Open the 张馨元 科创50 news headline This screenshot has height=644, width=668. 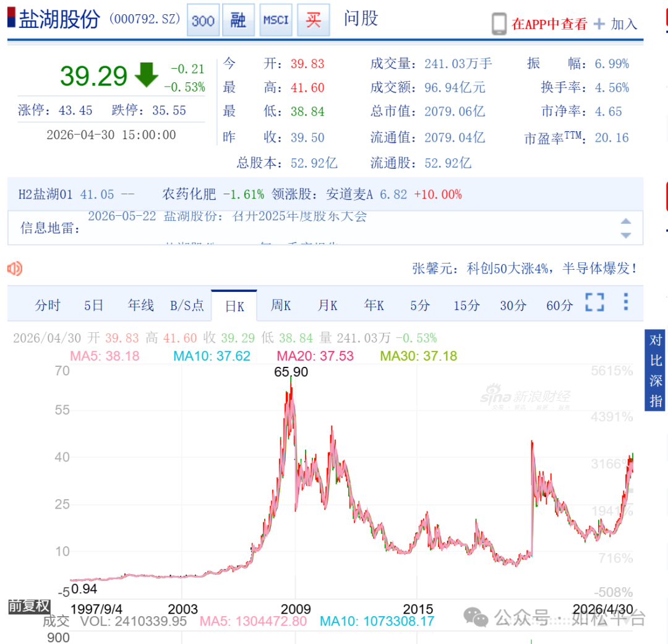(x=525, y=268)
